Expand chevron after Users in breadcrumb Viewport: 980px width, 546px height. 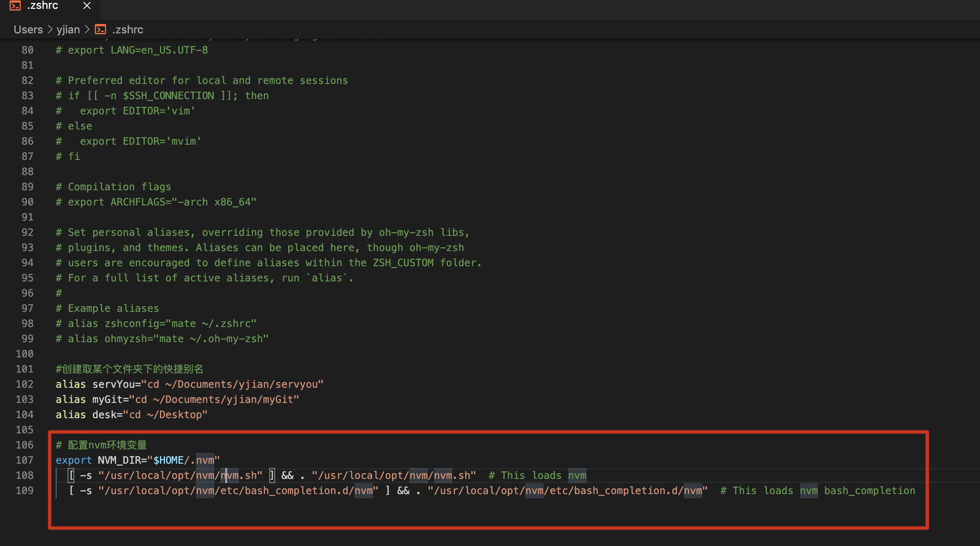[50, 30]
